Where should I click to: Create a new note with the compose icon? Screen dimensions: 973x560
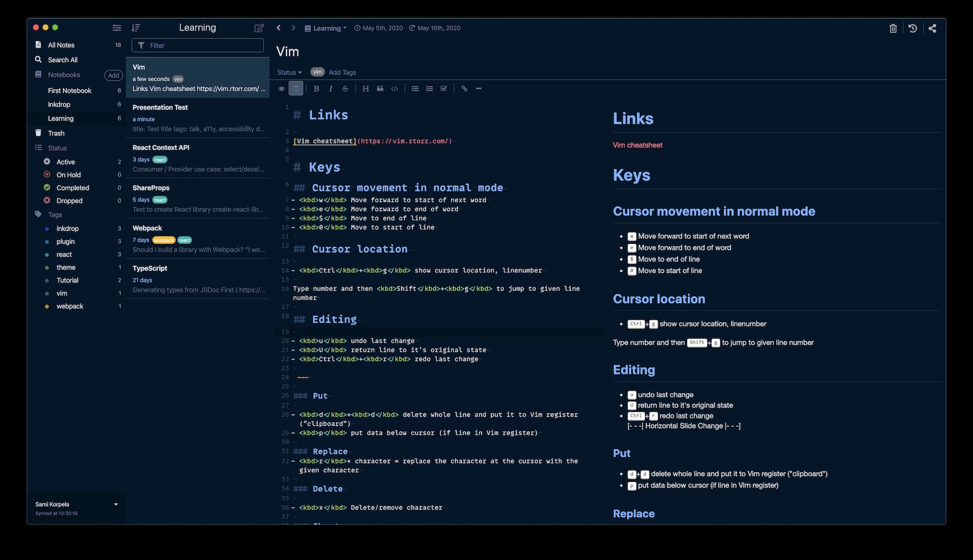pyautogui.click(x=259, y=28)
